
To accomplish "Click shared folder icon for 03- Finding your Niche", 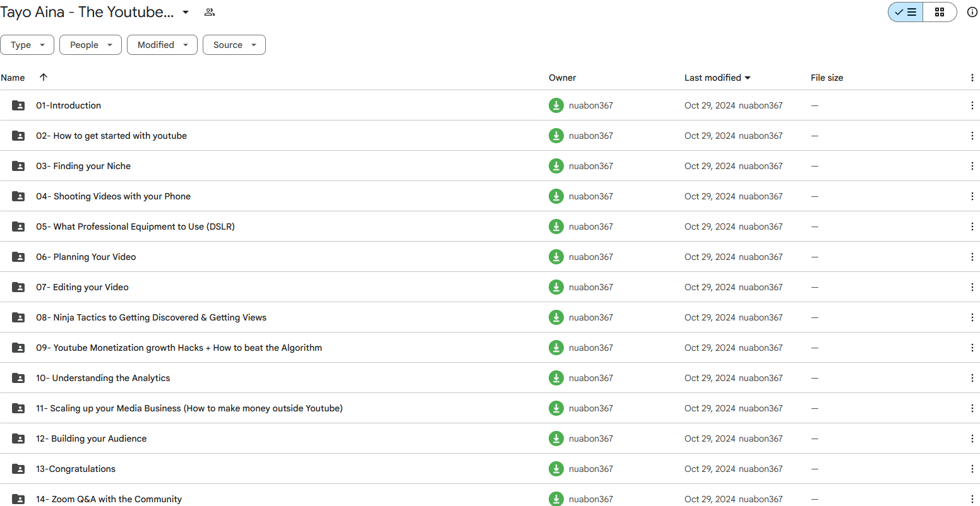I will pyautogui.click(x=18, y=166).
